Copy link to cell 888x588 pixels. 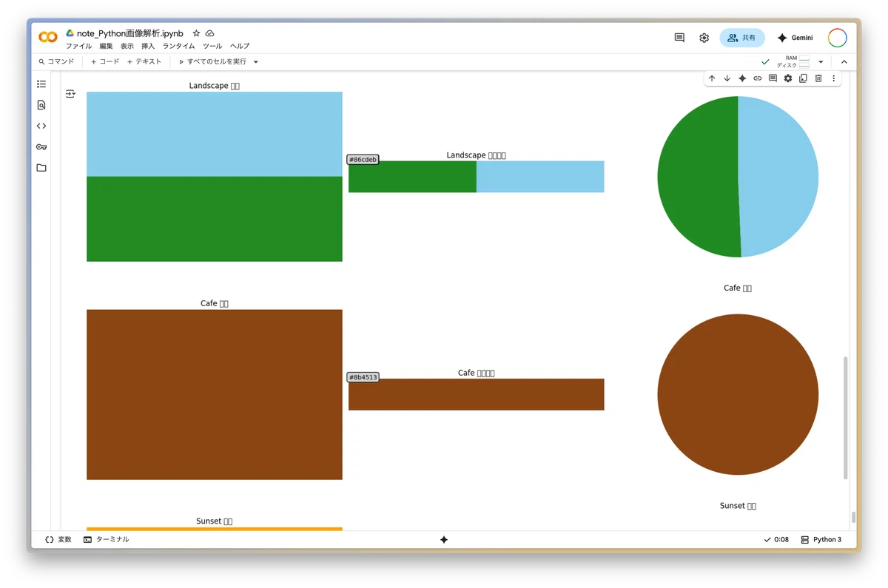(x=757, y=78)
